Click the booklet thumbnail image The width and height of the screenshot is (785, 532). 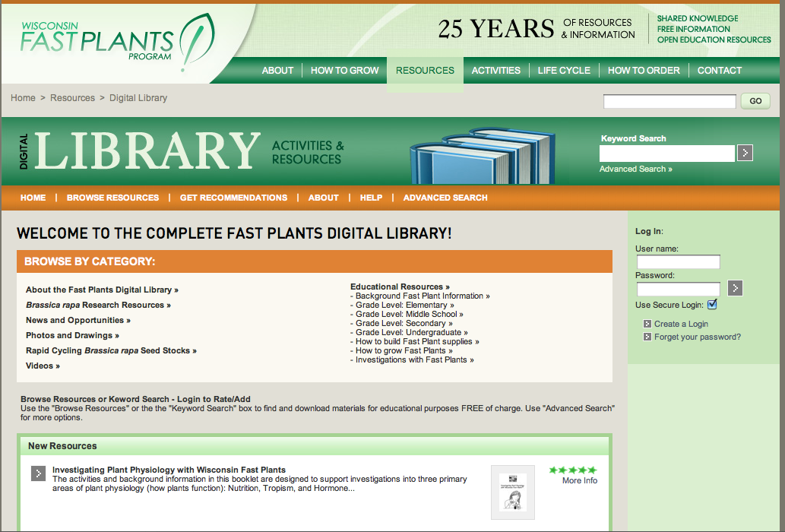[x=513, y=492]
